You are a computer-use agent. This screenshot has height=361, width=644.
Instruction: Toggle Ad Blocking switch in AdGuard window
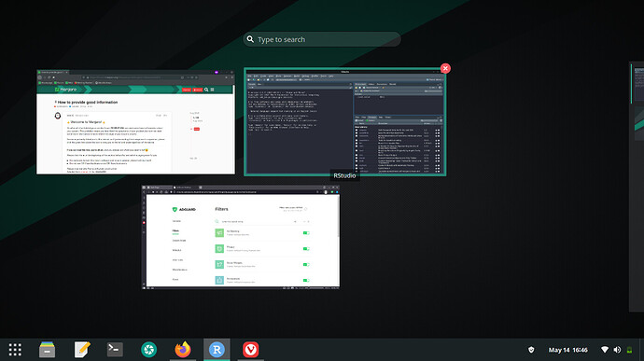coord(306,233)
